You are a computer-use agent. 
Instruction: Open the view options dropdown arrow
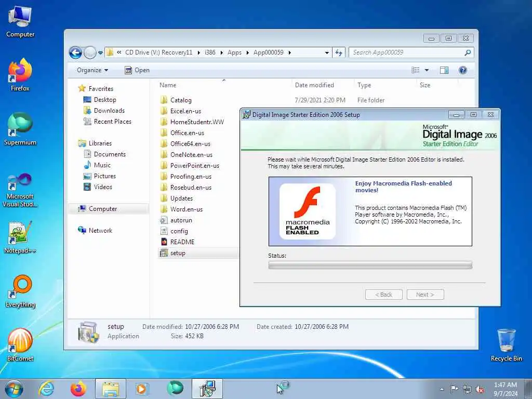click(x=427, y=70)
